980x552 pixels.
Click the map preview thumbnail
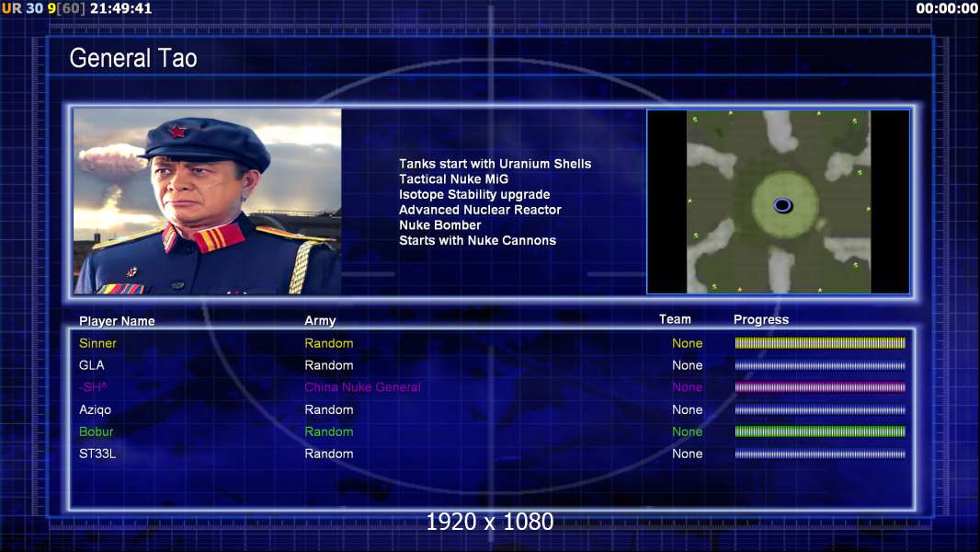click(x=778, y=201)
